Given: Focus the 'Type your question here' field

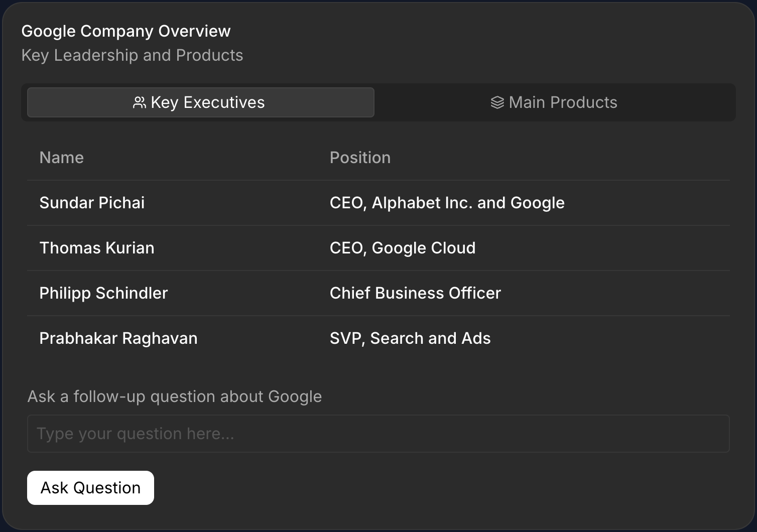Looking at the screenshot, I should tap(378, 434).
